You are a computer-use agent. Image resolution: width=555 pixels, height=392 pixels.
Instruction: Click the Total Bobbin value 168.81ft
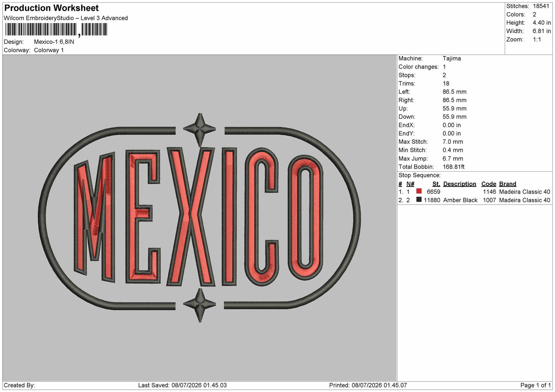coord(454,167)
